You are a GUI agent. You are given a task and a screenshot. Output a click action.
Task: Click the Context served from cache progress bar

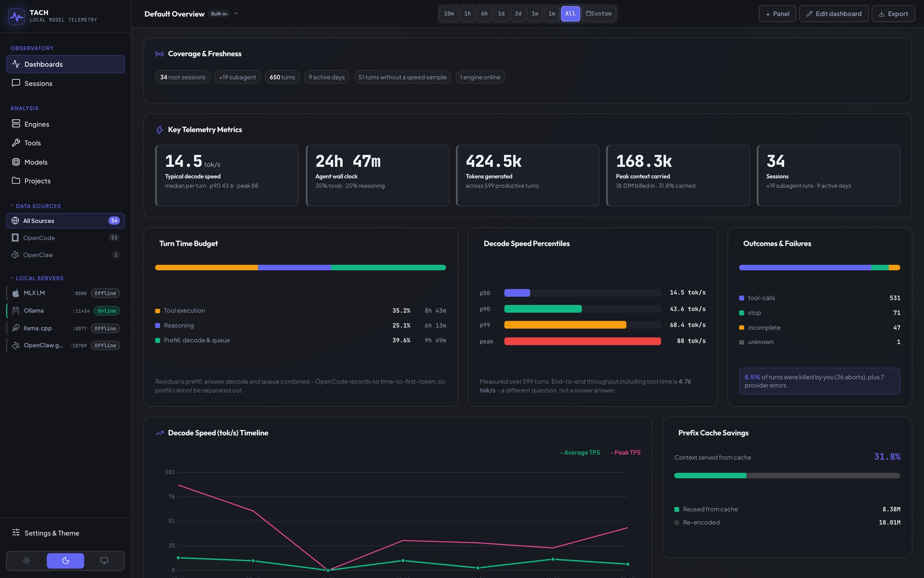coord(787,476)
